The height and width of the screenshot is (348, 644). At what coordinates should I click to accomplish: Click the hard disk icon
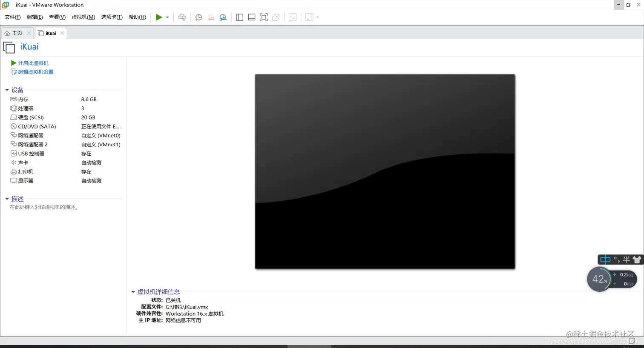(14, 117)
